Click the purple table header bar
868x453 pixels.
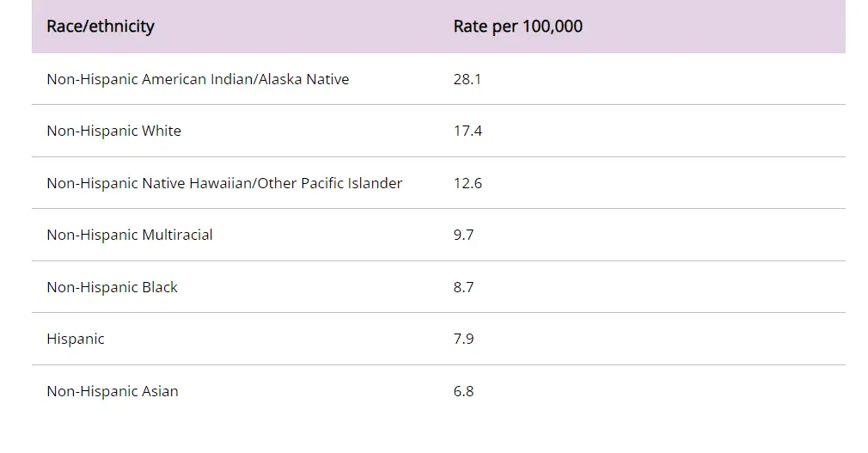coord(705,27)
